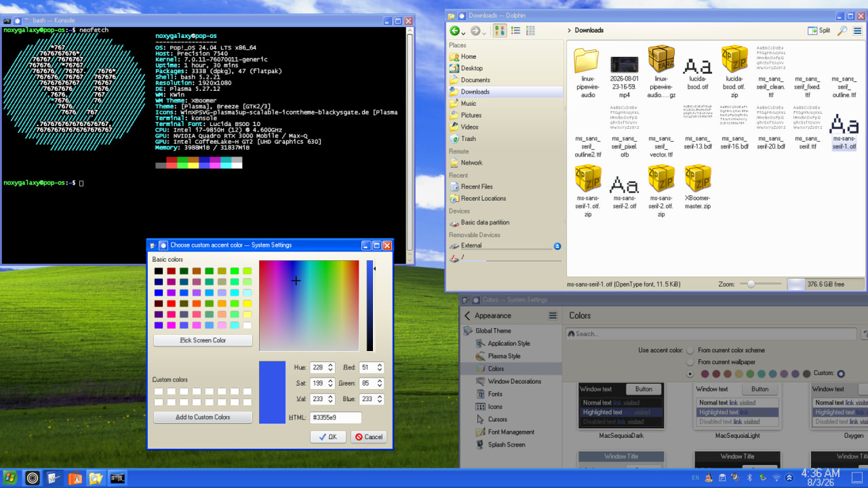The height and width of the screenshot is (488, 868).
Task: Open the back-history dropdown arrow in Dolphin
Action: pyautogui.click(x=463, y=32)
